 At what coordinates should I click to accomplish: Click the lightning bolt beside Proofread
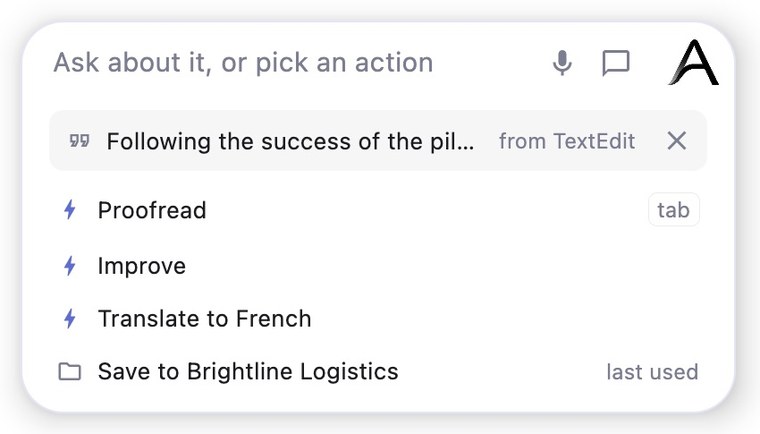tap(70, 210)
